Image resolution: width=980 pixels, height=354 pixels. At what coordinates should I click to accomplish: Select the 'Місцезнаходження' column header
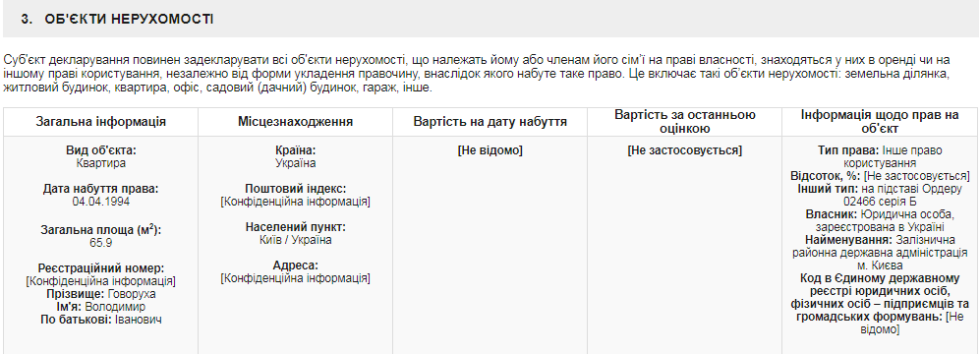[295, 122]
